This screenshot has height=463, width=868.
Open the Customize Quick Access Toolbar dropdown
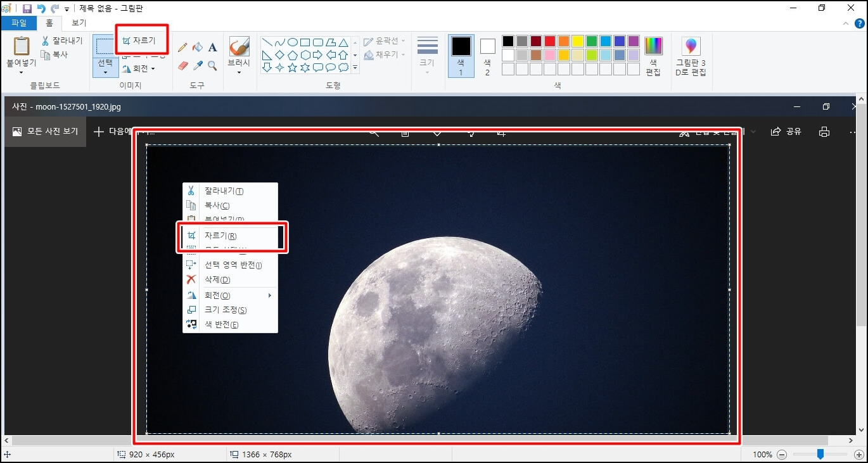67,10
